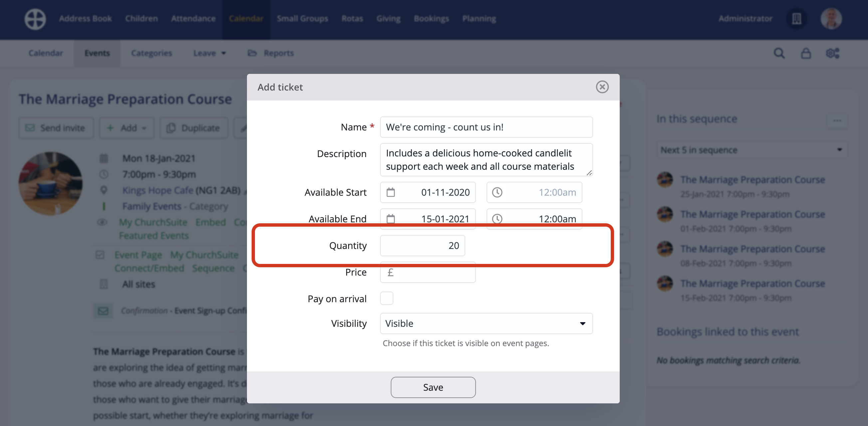Open the Bookings menu in the navigation bar

[431, 19]
